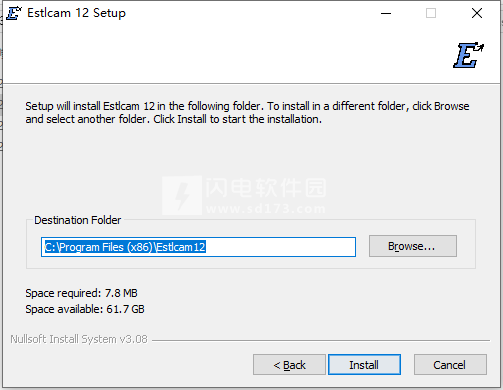Click the www.sd173.com watermark text

pos(266,209)
